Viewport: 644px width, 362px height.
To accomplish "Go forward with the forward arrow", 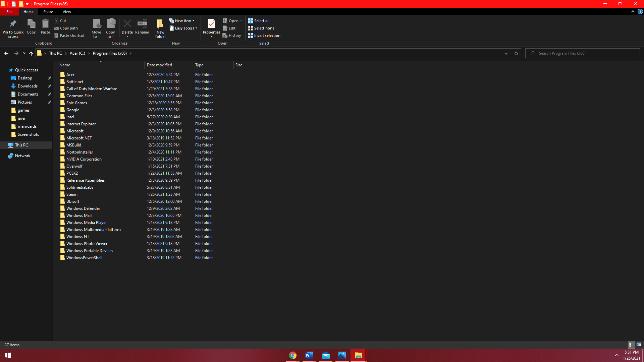I will [16, 53].
